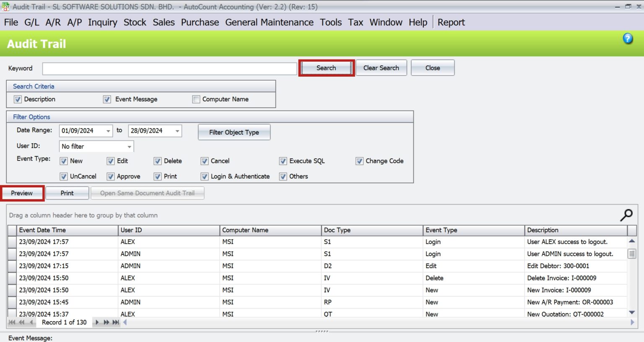Disable the Delete event type filter
644x342 pixels.
coord(158,161)
